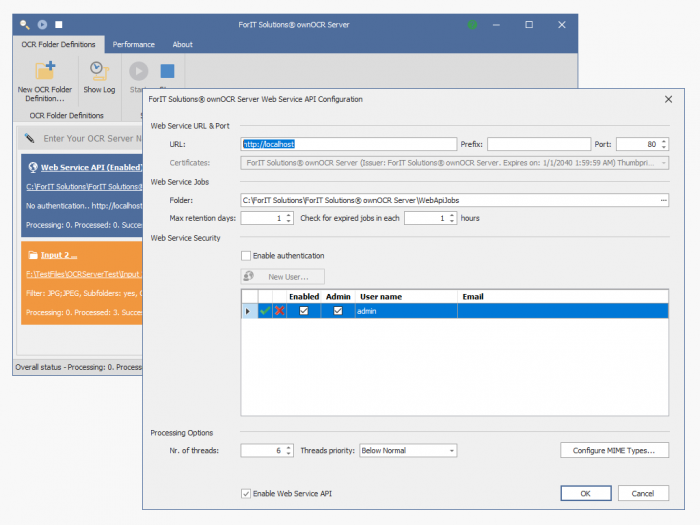Toggle Enable Web Service API checkbox
The height and width of the screenshot is (525, 700).
[246, 493]
